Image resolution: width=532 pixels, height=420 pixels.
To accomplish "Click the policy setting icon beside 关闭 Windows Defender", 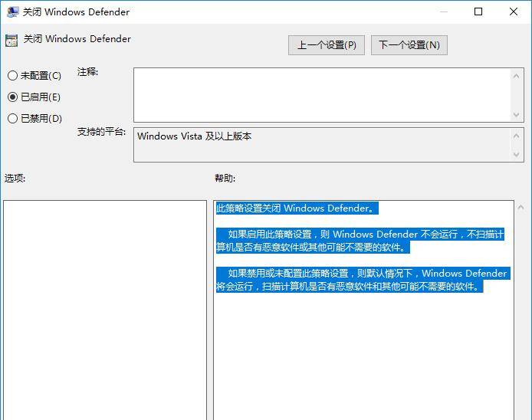I will pos(11,41).
